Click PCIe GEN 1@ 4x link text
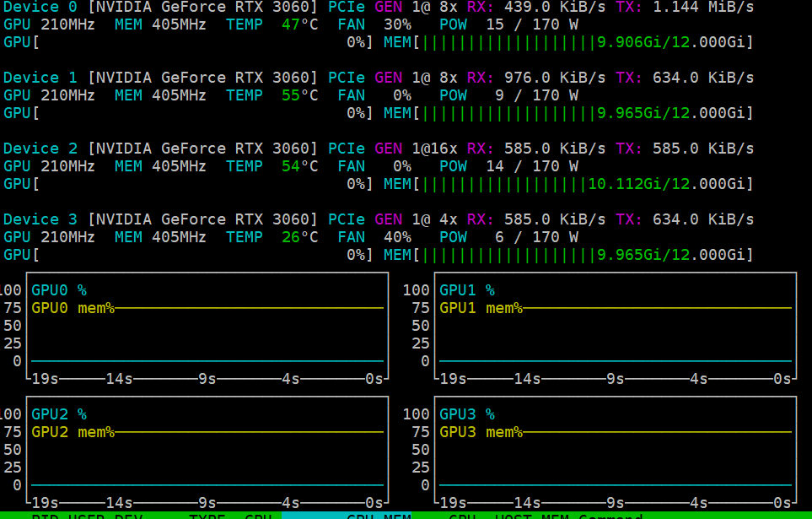Viewport: 812px width, 519px height. coord(393,219)
